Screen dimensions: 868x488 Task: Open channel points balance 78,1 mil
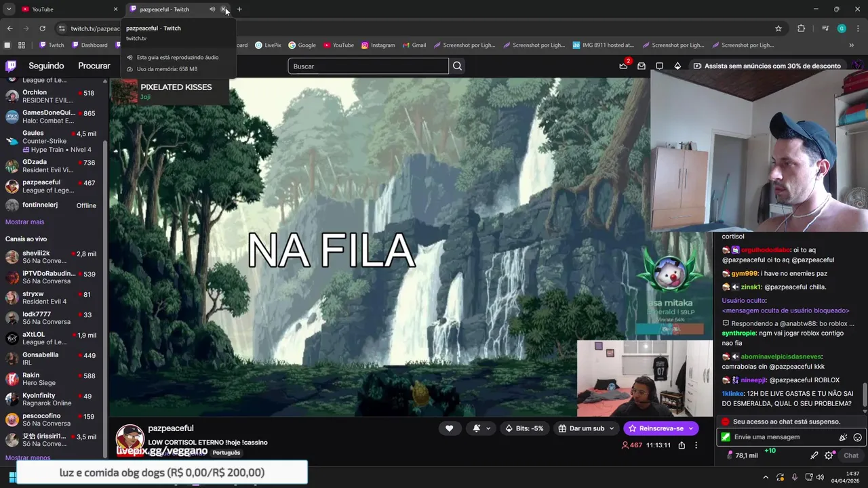(x=741, y=455)
